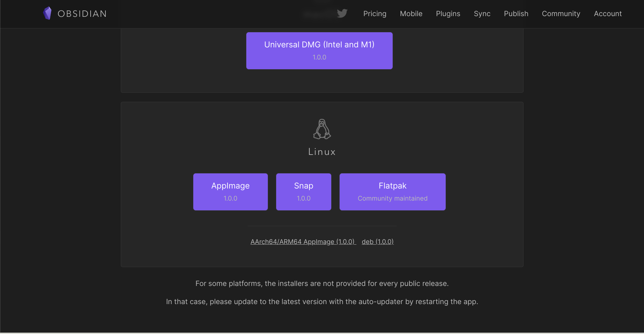This screenshot has height=334, width=644.
Task: Download the AArch64/ARM64 AppImage link
Action: (303, 242)
